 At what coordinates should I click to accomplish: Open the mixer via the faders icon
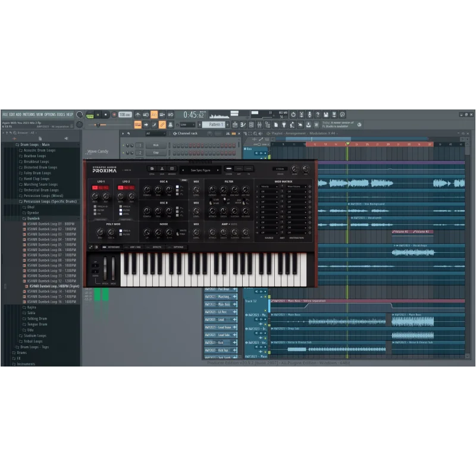259,124
